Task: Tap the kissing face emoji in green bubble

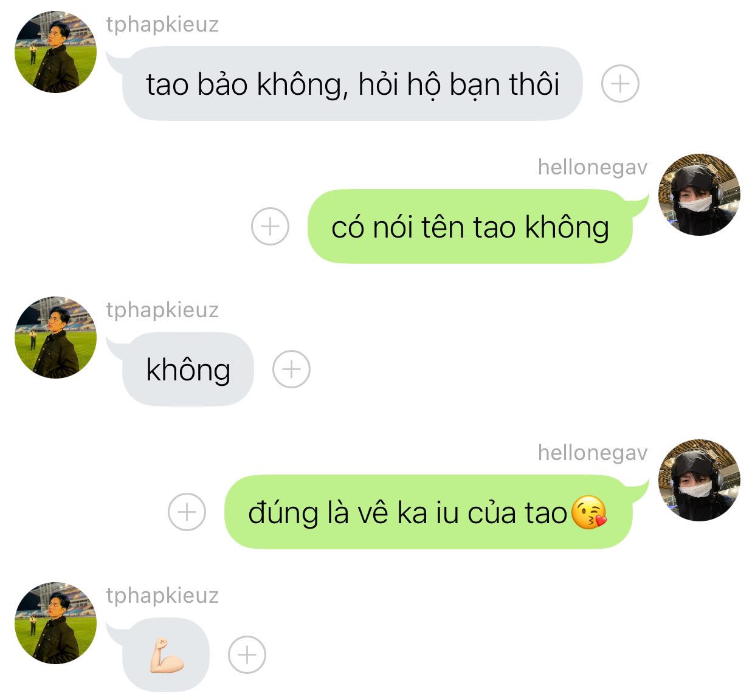Action: pyautogui.click(x=589, y=512)
